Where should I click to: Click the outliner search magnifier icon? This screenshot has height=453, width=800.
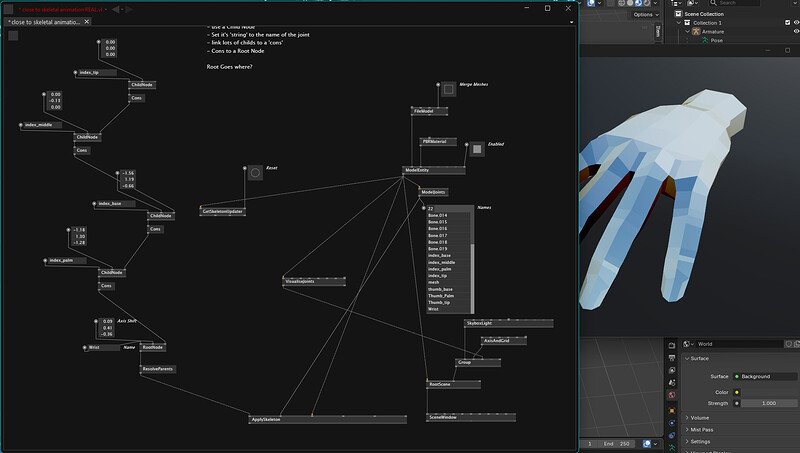point(713,3)
